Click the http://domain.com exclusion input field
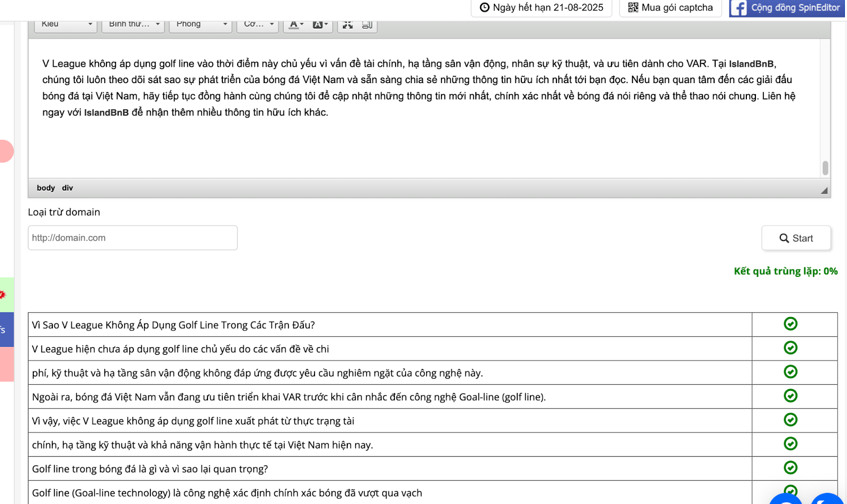The width and height of the screenshot is (847, 504). (x=133, y=238)
